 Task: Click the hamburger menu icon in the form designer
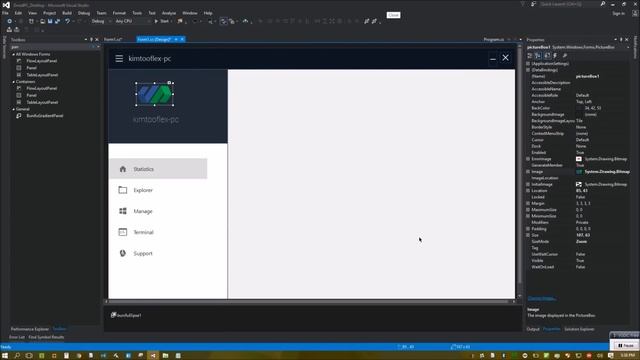[119, 58]
